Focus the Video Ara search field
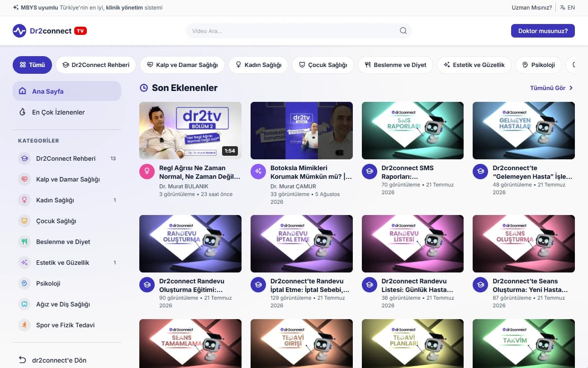Screen dimensions: 588x368 [x=299, y=31]
